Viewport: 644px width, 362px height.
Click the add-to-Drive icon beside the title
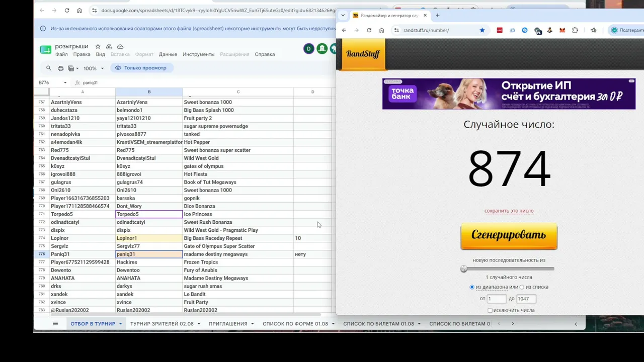point(109,46)
